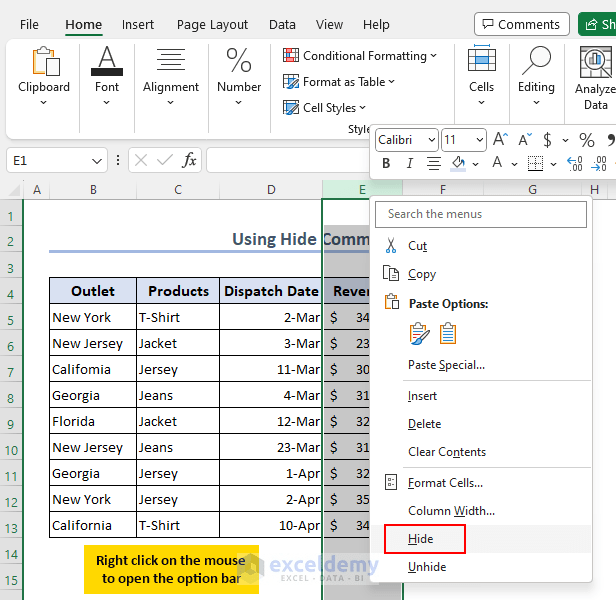Click center align icon in mini toolbar

434,163
